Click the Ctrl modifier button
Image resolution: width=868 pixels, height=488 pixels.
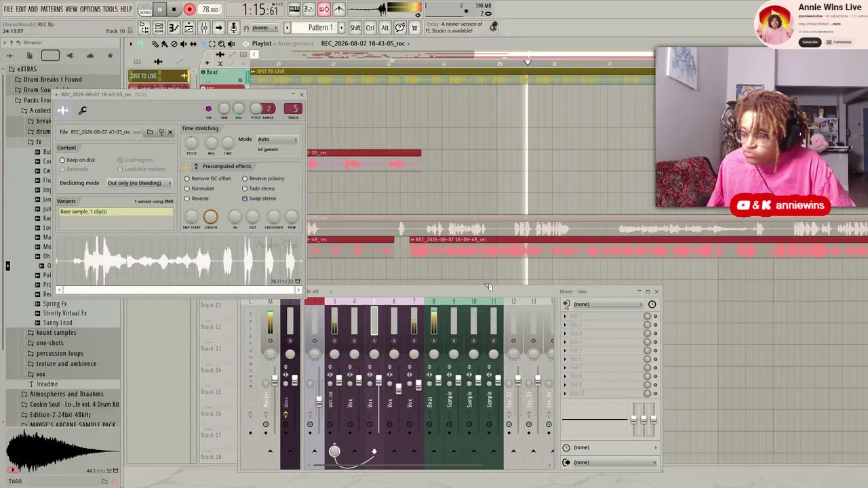coord(370,28)
